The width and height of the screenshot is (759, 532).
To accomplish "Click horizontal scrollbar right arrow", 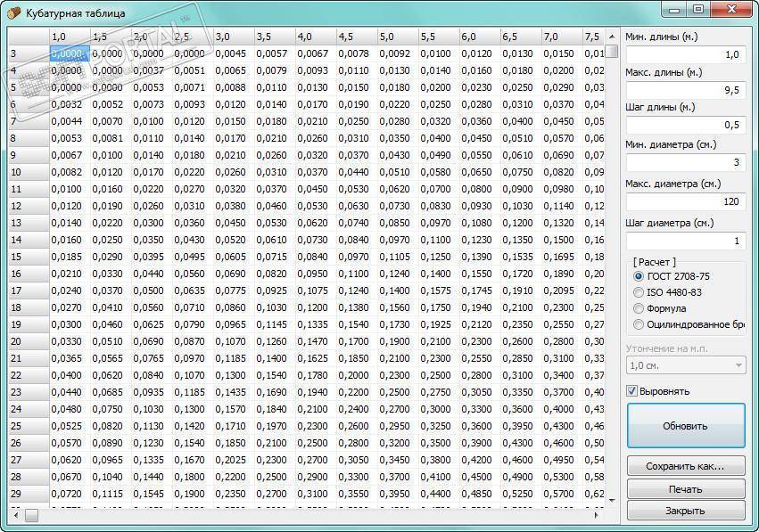I will 597,516.
